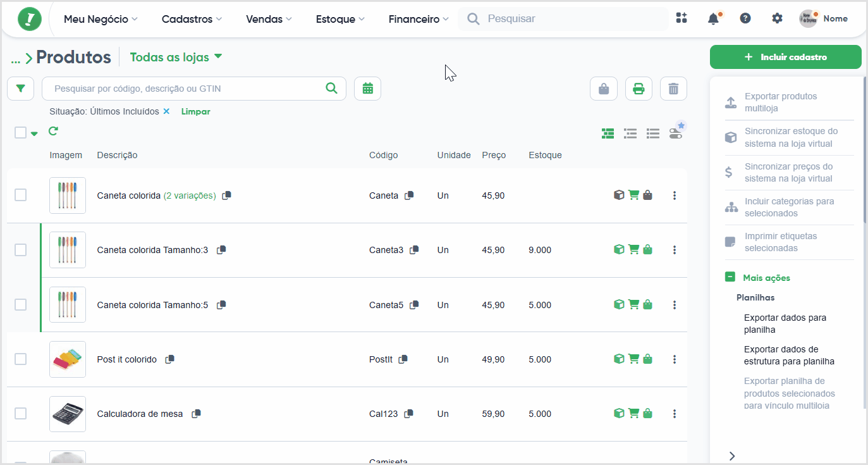Select the Caneta colorida parent row checkbox
Viewport: 868px width, 465px height.
(20, 195)
